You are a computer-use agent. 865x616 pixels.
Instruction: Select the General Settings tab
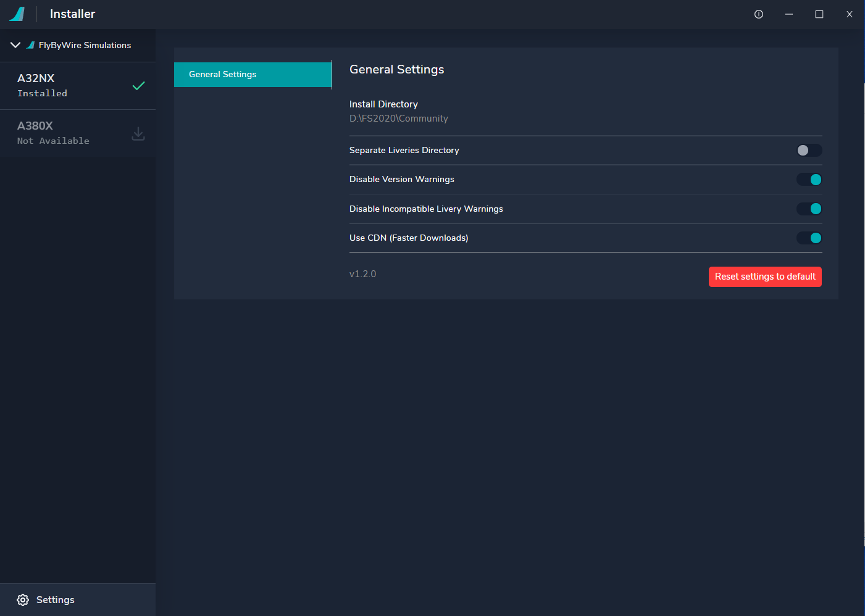253,75
